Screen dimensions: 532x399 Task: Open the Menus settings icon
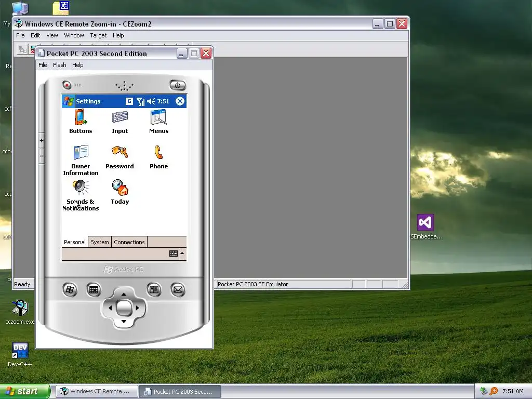(x=158, y=121)
